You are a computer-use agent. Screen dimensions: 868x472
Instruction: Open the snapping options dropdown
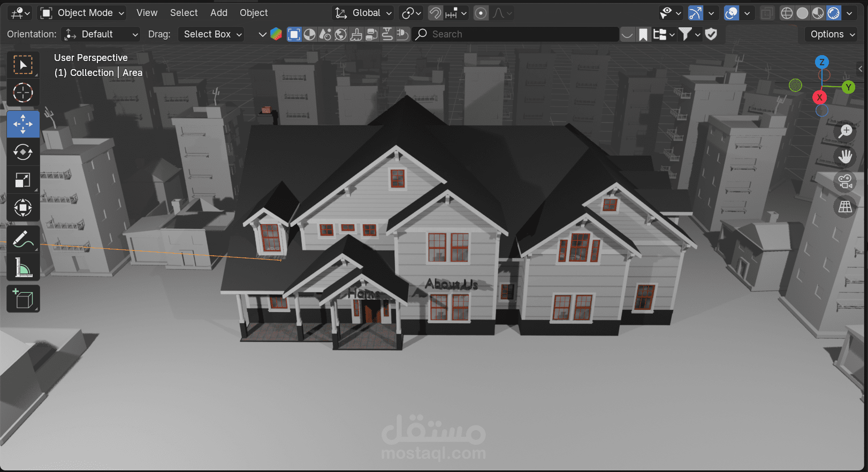tap(456, 13)
